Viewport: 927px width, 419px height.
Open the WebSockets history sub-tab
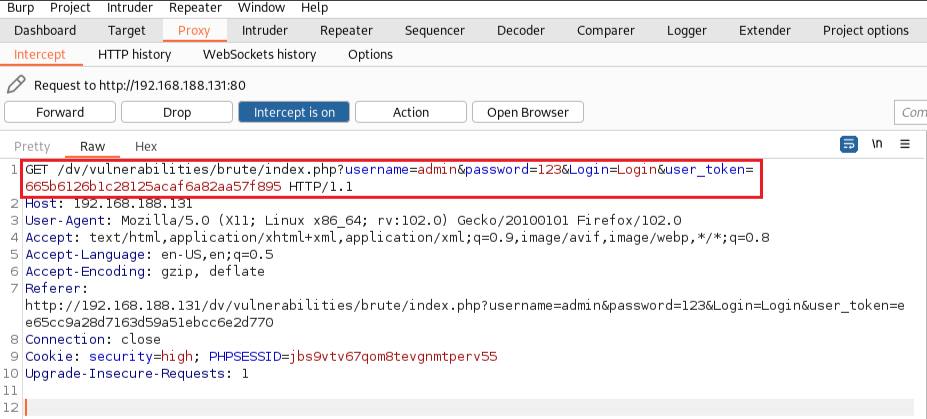(260, 55)
